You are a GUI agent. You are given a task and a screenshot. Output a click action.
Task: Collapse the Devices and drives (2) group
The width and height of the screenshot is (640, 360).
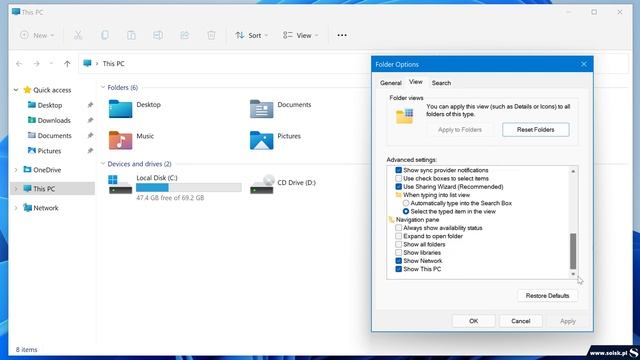click(x=103, y=164)
